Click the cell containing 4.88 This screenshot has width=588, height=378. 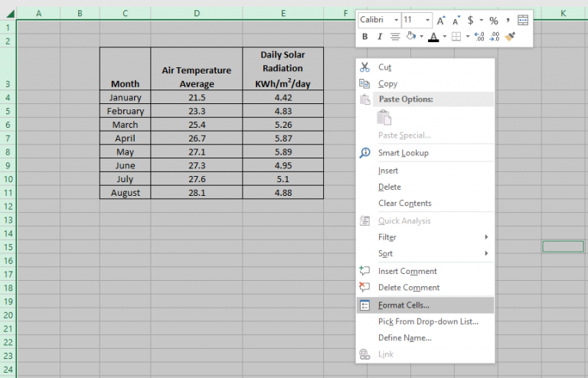point(283,193)
